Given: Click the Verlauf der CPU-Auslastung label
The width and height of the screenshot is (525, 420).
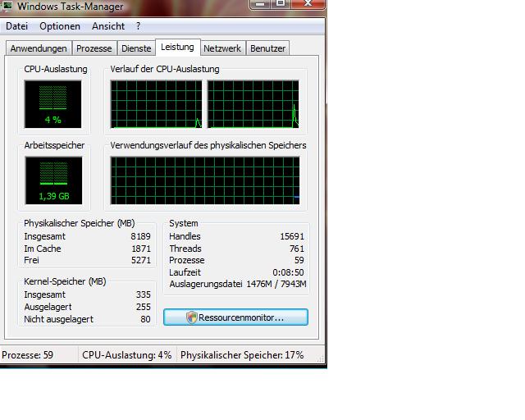Looking at the screenshot, I should coord(165,69).
